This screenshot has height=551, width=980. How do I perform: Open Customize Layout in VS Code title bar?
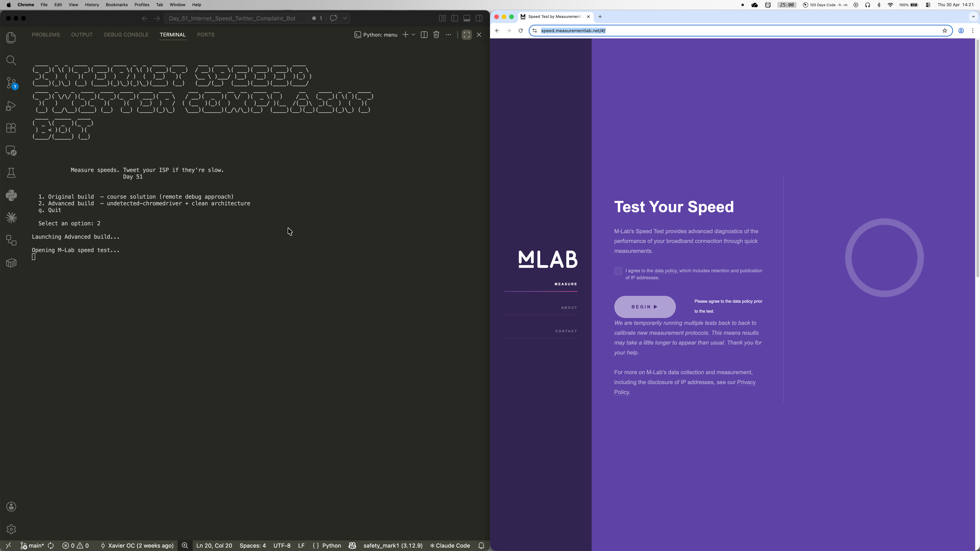pos(442,18)
